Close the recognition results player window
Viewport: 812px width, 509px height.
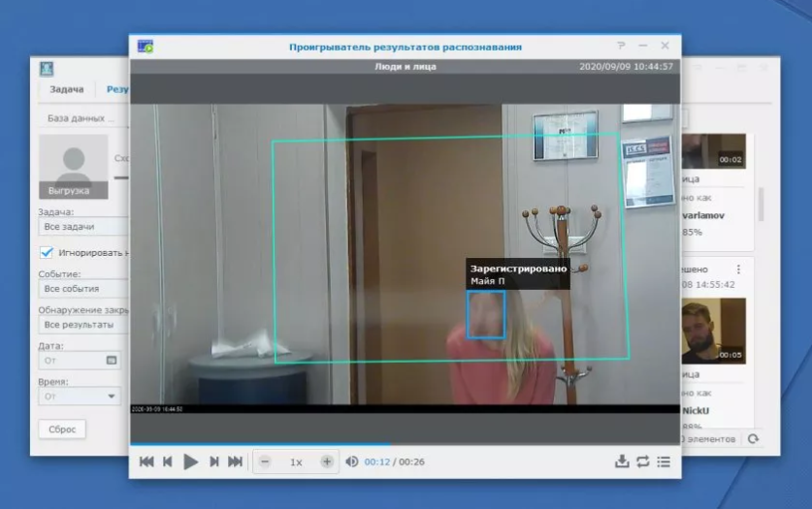coord(665,46)
